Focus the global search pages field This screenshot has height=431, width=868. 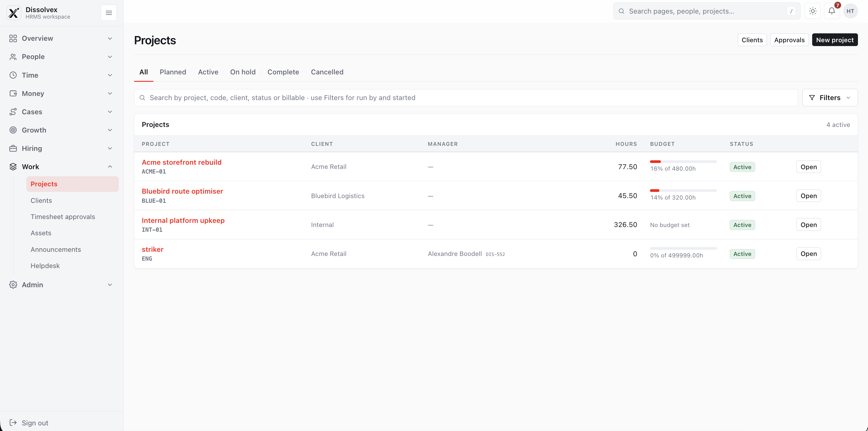(x=707, y=11)
